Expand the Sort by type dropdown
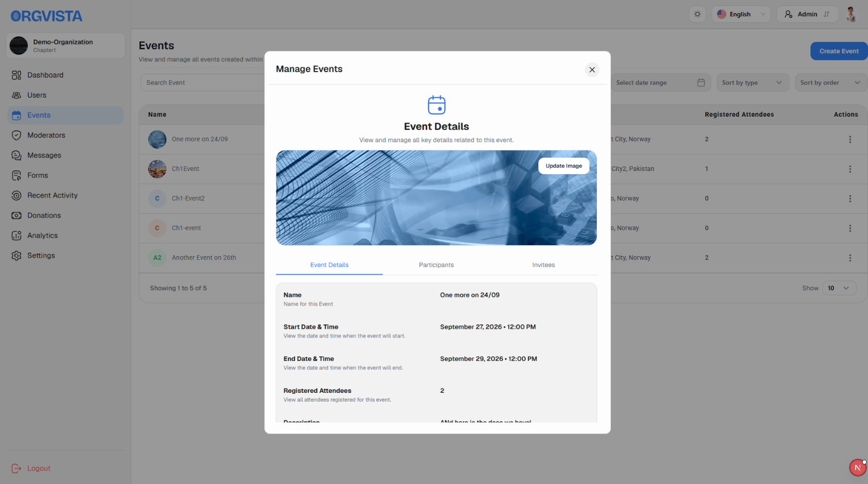This screenshot has width=868, height=484. pos(752,82)
